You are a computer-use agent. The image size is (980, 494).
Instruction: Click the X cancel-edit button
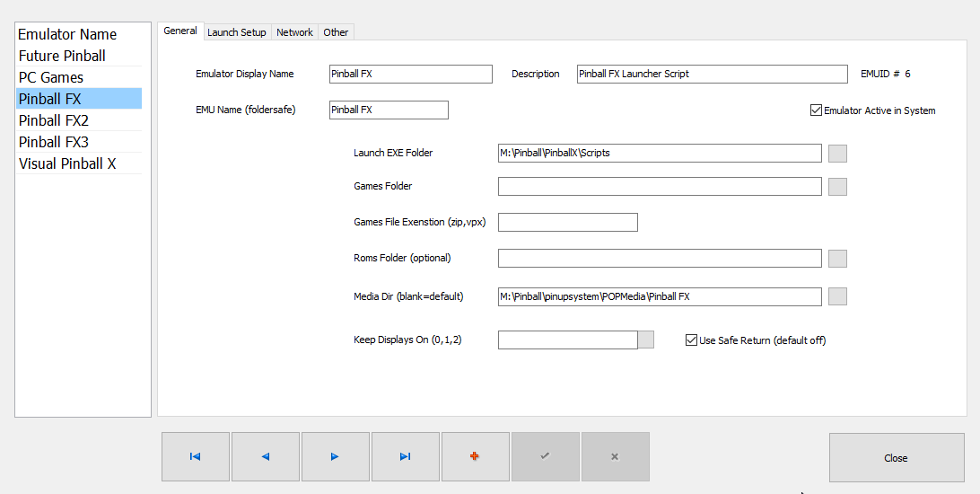coord(616,456)
